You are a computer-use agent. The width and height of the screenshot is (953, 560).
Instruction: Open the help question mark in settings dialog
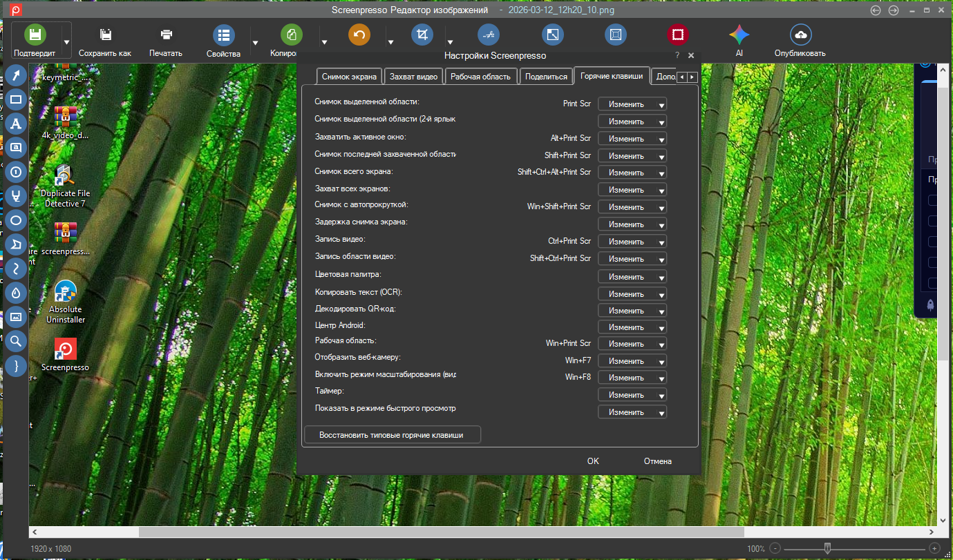coord(677,55)
